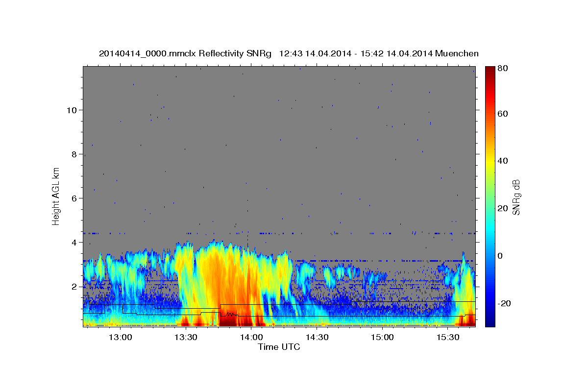
Task: Click the 14:00 time tick label
Action: click(x=251, y=337)
